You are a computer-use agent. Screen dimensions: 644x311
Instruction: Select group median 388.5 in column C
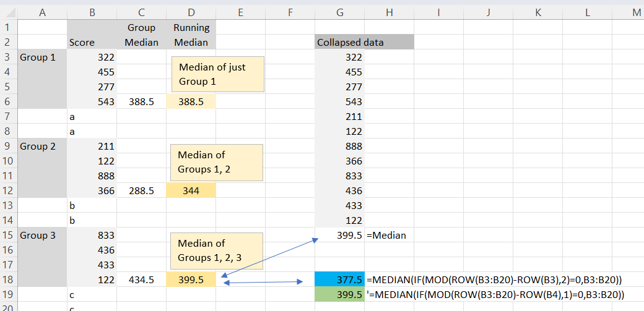[x=141, y=102]
